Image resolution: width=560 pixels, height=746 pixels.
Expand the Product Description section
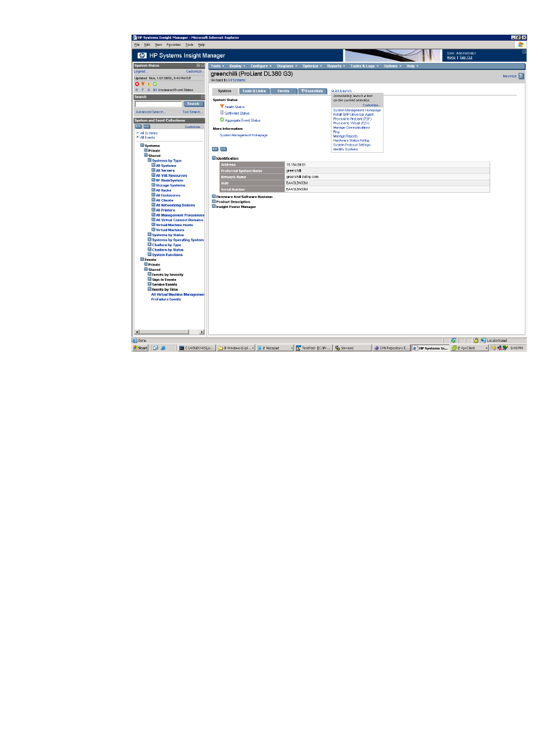(214, 201)
